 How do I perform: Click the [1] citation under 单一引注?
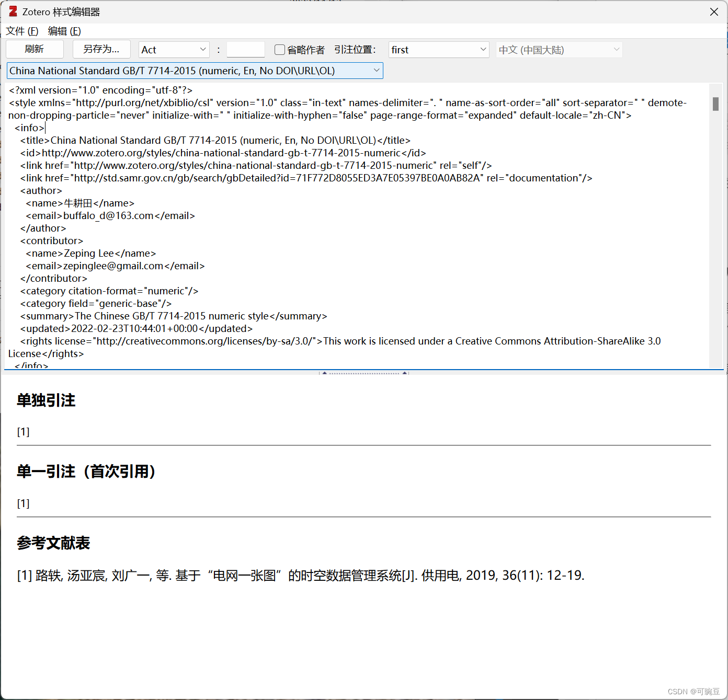point(24,503)
